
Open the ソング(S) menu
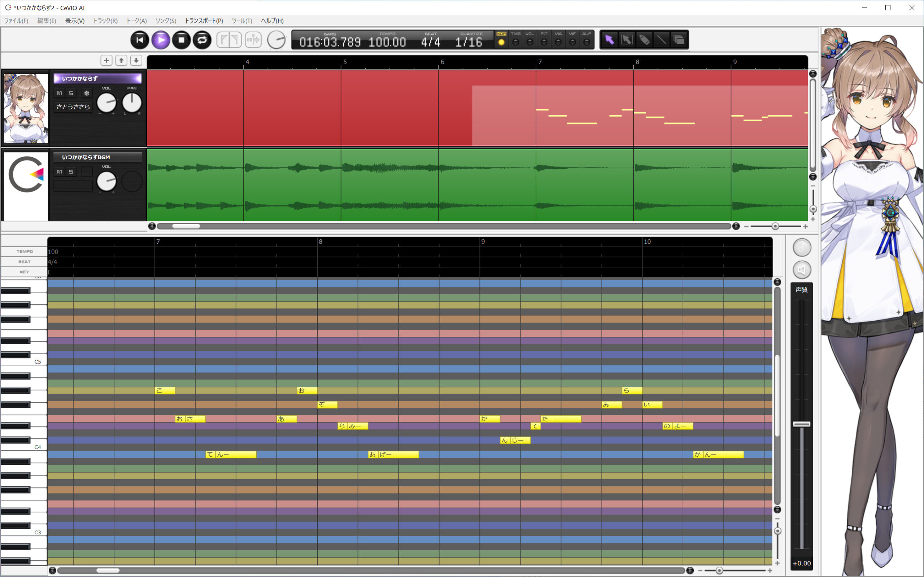[166, 21]
